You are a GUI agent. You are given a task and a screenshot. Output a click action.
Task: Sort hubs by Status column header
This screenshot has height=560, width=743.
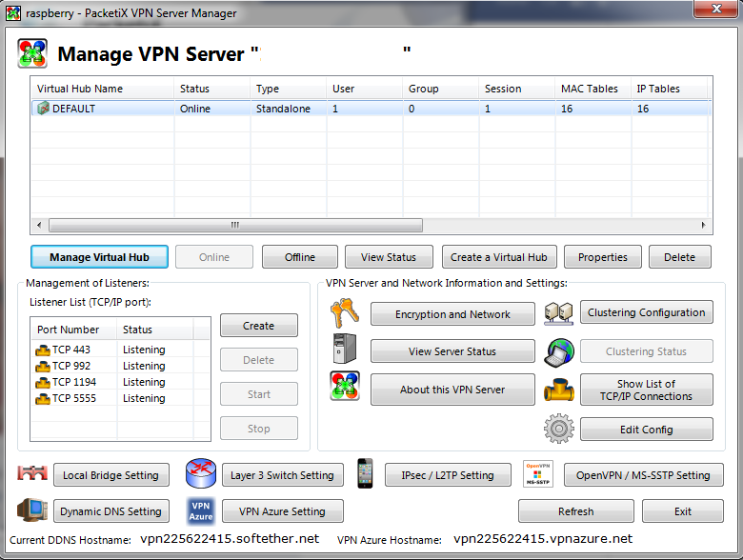(211, 89)
